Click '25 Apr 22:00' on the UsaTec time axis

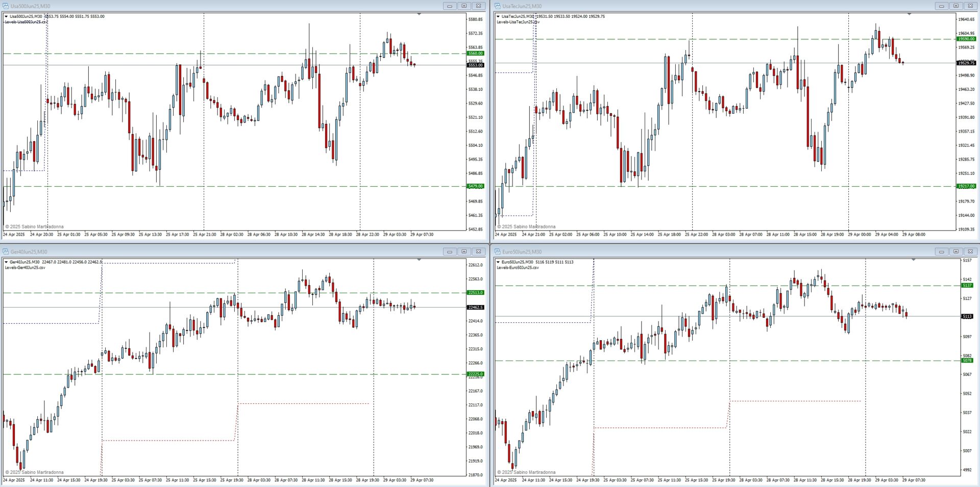point(696,235)
